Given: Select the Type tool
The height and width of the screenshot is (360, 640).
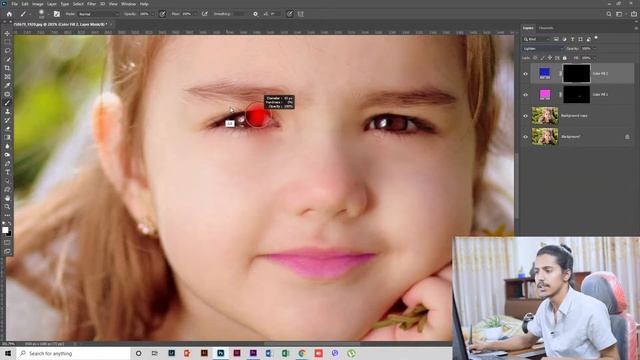Looking at the screenshot, I should [x=7, y=172].
